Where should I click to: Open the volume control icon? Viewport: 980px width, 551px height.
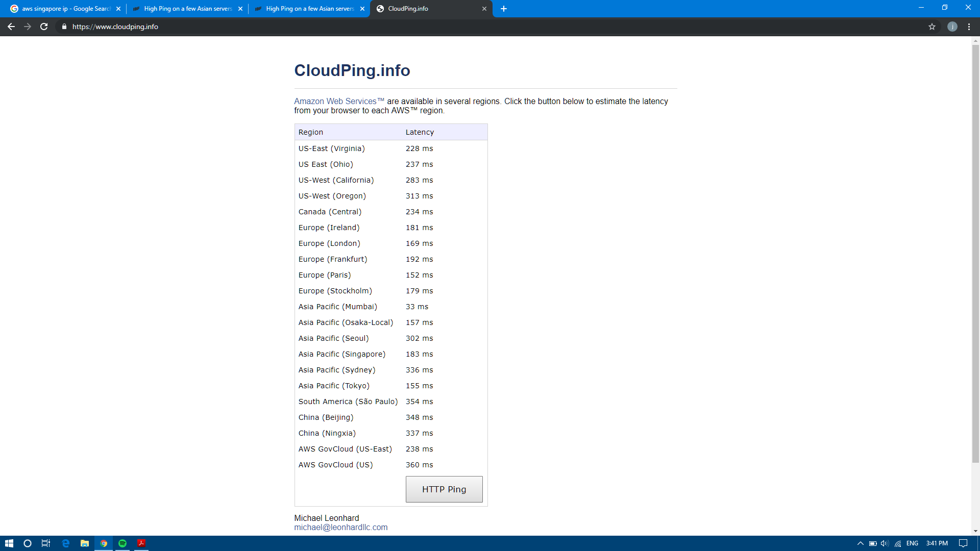pos(885,543)
